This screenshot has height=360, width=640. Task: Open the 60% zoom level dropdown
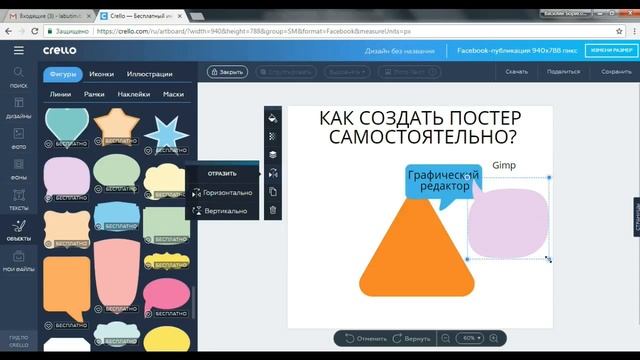pos(469,338)
